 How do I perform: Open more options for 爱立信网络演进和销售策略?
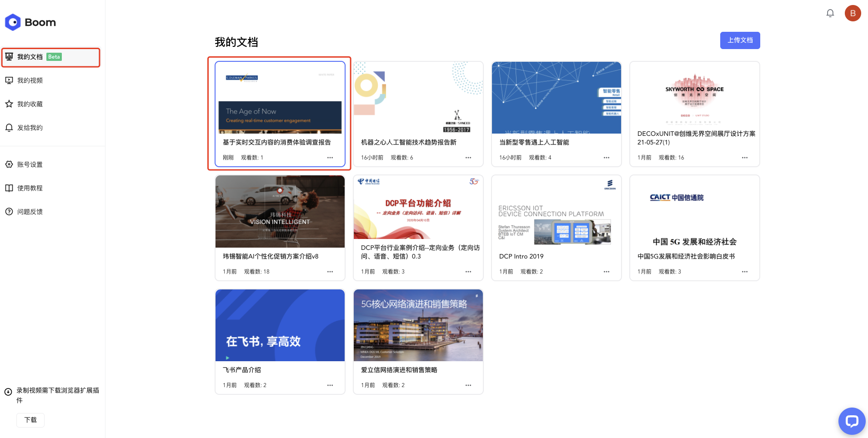click(x=468, y=385)
